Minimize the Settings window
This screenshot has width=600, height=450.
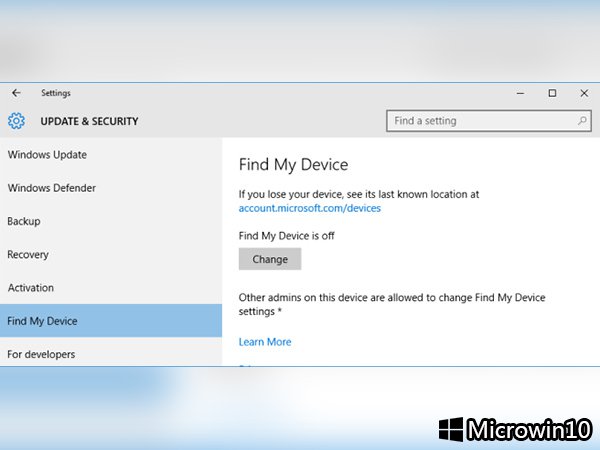click(520, 93)
